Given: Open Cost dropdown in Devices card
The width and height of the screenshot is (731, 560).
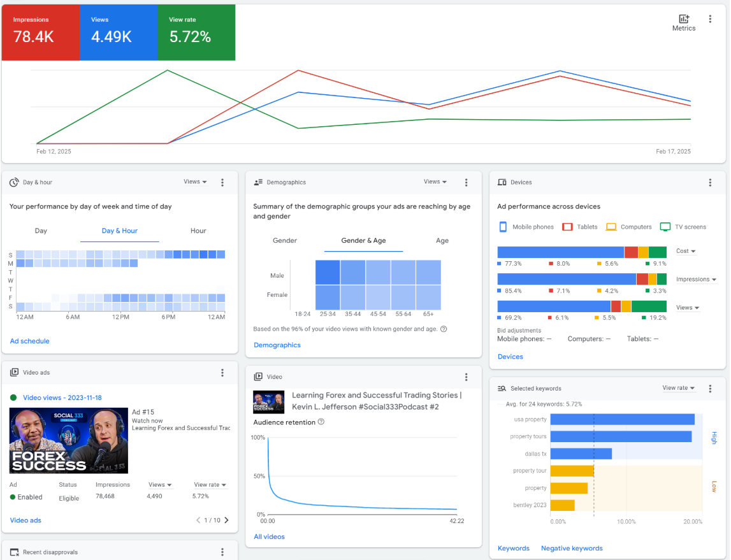Looking at the screenshot, I should coord(686,251).
